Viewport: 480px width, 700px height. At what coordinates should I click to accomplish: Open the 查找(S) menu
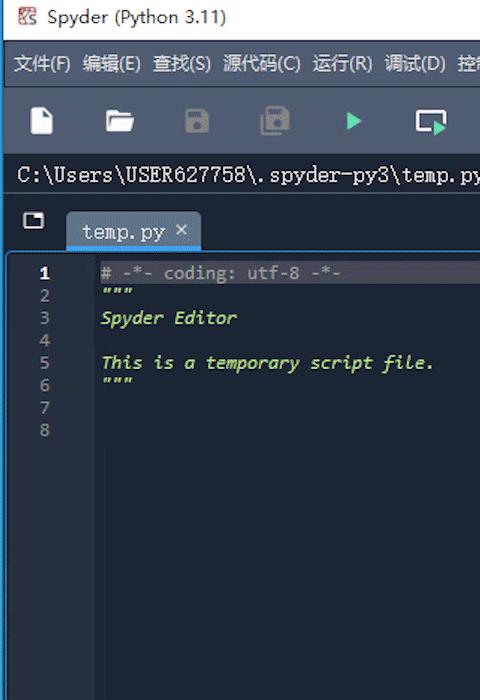click(182, 63)
